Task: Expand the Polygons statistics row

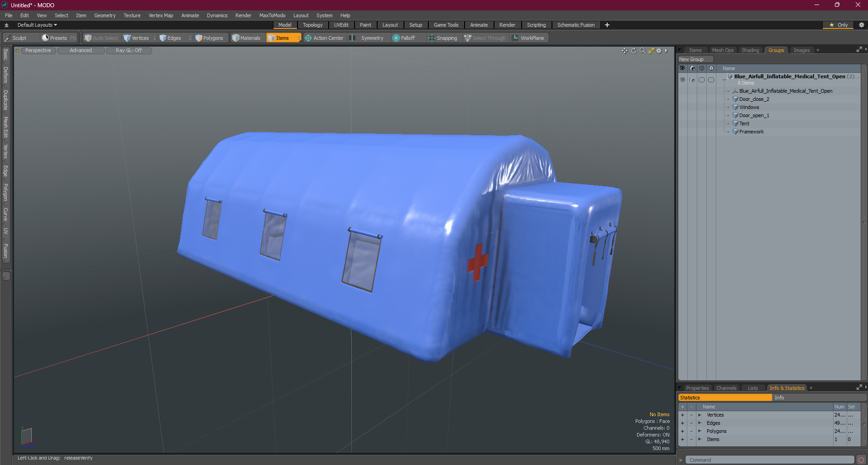Action: tap(700, 431)
